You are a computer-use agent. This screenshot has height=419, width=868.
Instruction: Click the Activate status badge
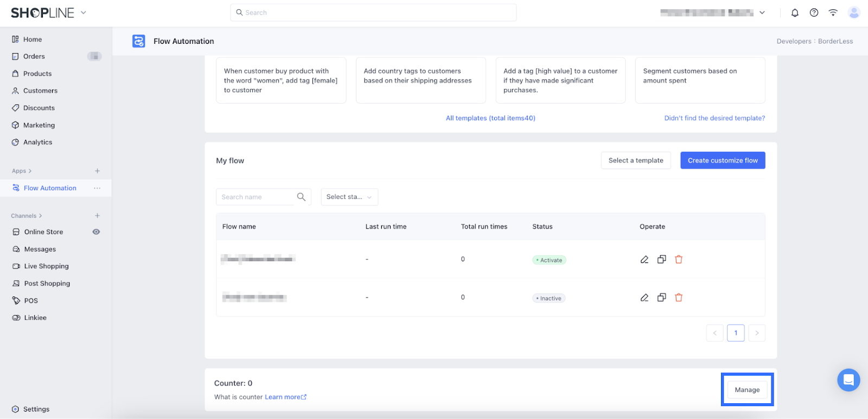pos(549,260)
